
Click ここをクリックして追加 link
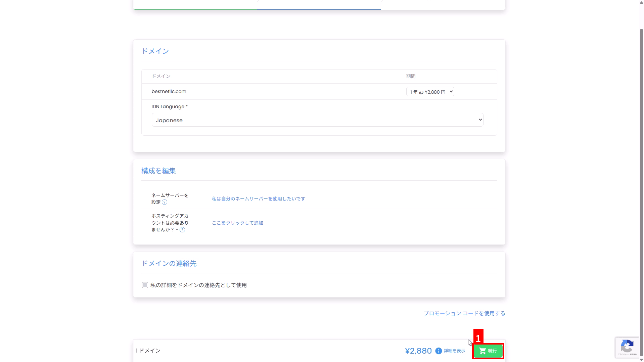(237, 223)
